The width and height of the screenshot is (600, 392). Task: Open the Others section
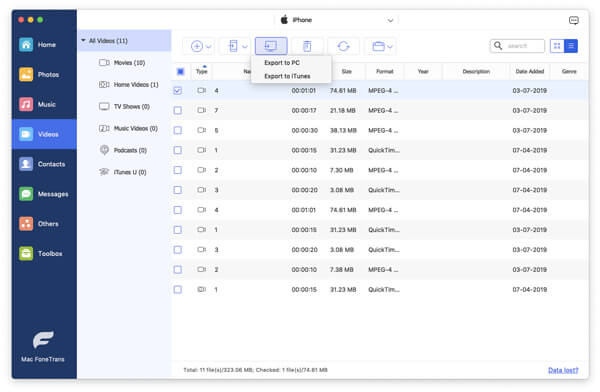pos(44,224)
